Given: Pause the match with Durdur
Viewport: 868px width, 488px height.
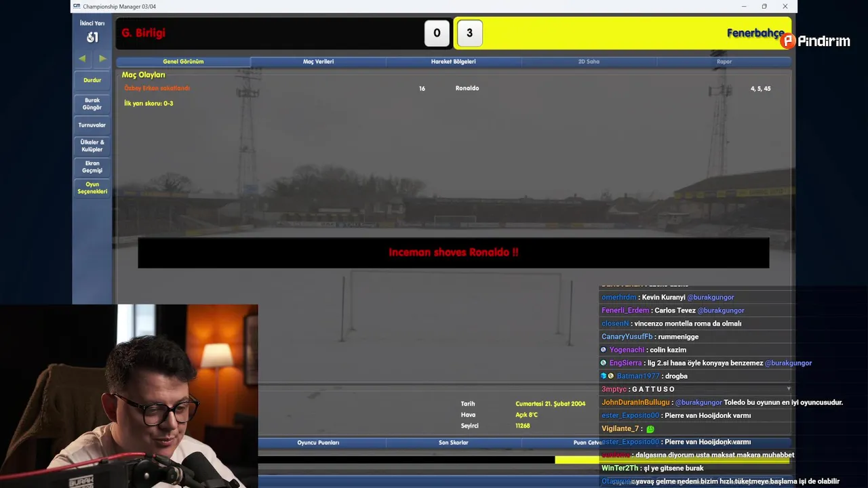Looking at the screenshot, I should pyautogui.click(x=92, y=80).
